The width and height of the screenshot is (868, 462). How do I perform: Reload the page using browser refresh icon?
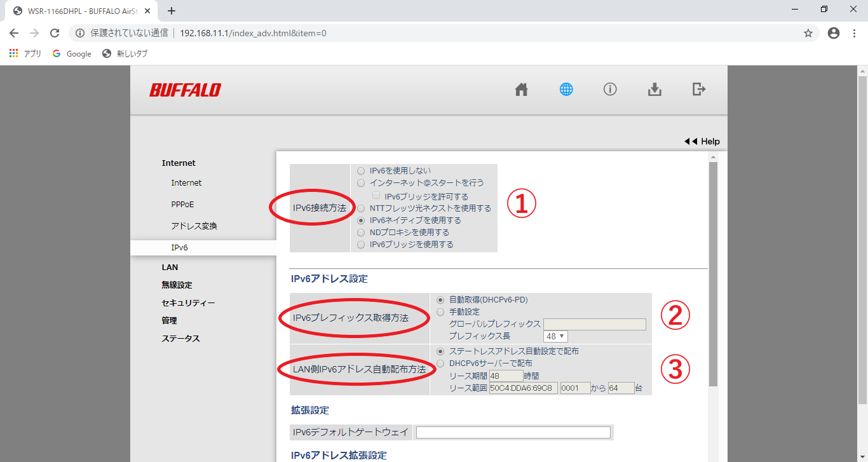tap(55, 33)
